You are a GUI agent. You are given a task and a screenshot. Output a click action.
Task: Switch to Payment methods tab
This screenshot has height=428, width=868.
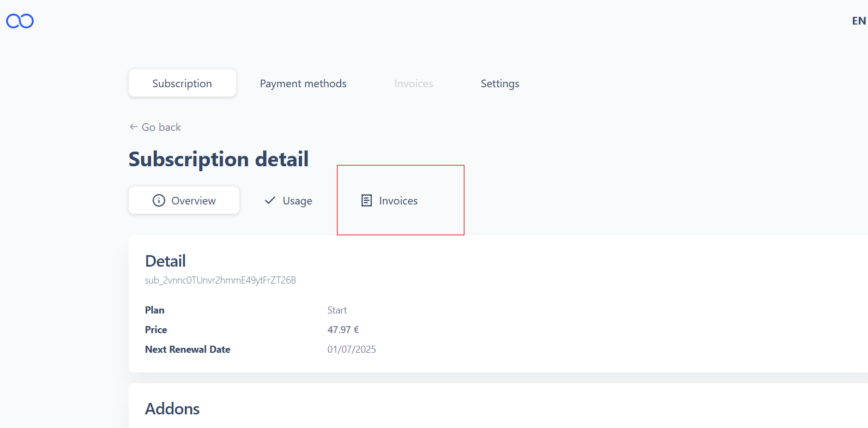pyautogui.click(x=303, y=83)
